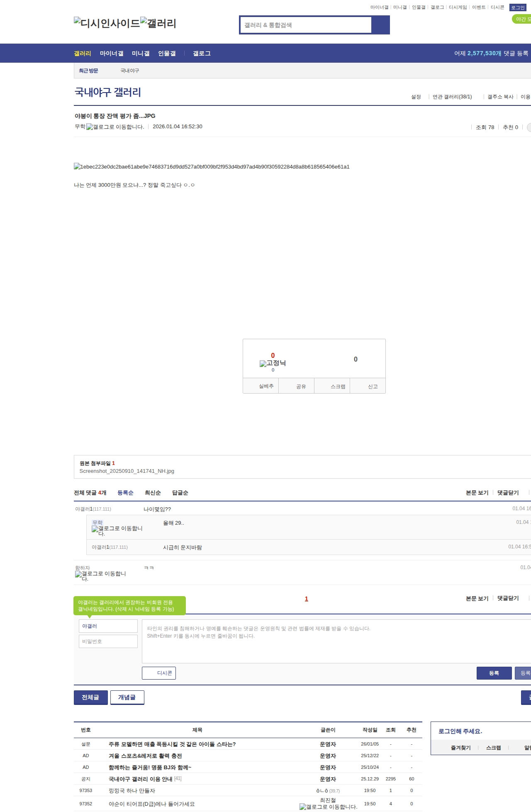Click the blue search button beside search box
The height and width of the screenshot is (812, 531).
380,25
